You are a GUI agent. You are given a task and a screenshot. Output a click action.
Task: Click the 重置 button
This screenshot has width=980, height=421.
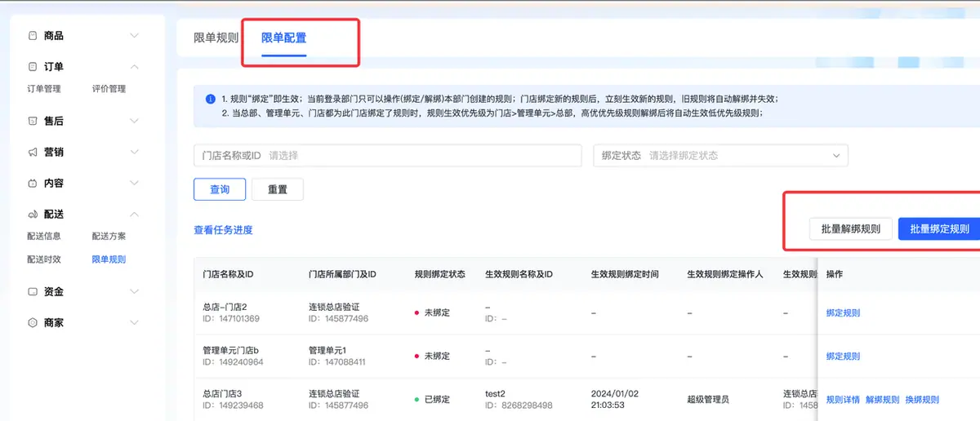click(x=278, y=189)
